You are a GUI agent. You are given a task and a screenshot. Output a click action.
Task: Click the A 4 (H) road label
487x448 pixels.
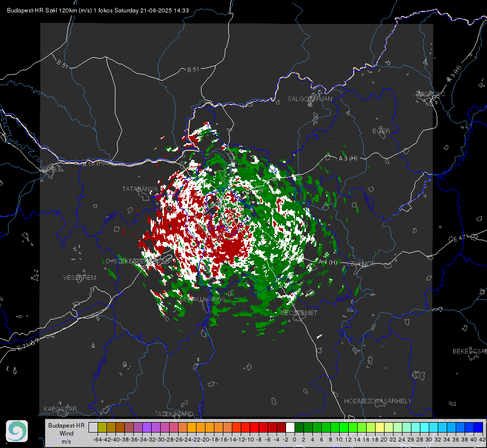[x=328, y=262]
